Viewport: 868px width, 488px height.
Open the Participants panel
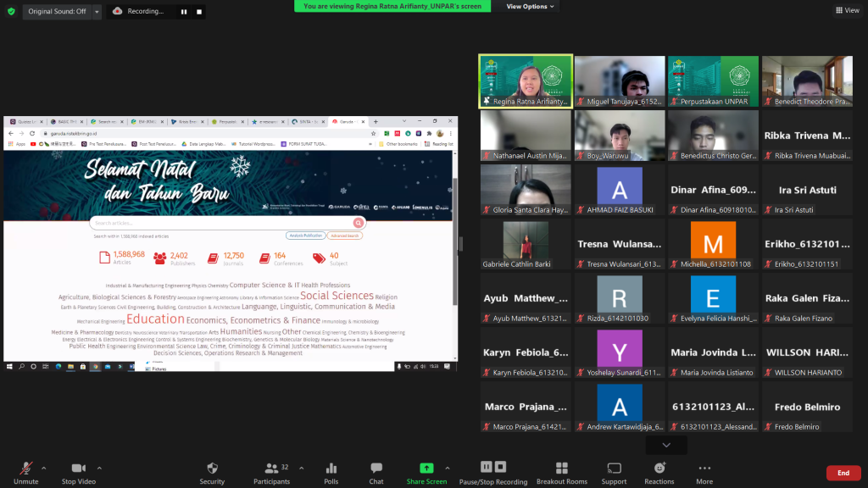click(271, 472)
